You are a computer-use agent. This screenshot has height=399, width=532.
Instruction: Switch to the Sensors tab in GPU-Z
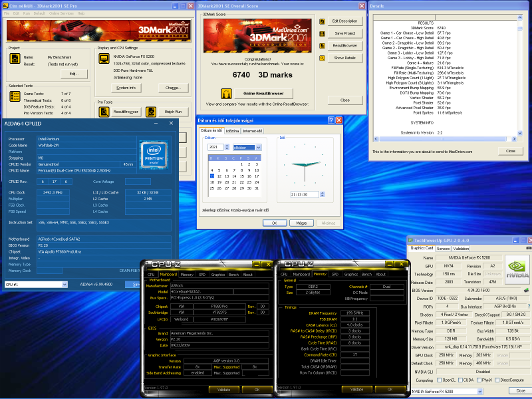tap(443, 248)
